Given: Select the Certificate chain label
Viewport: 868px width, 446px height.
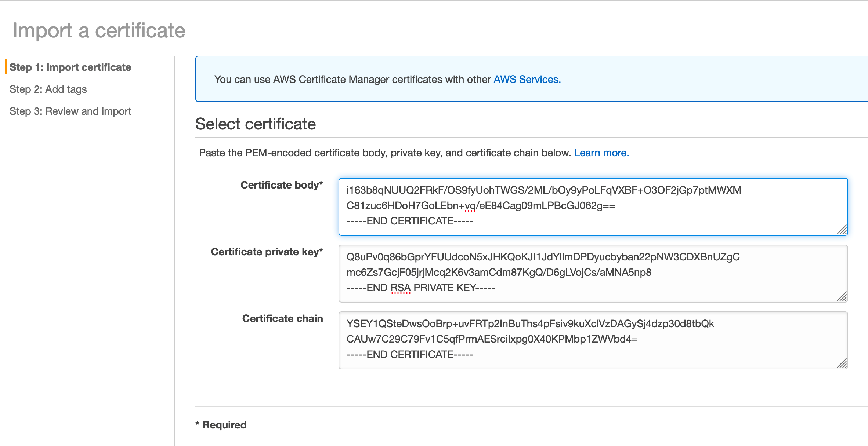Looking at the screenshot, I should [x=282, y=318].
